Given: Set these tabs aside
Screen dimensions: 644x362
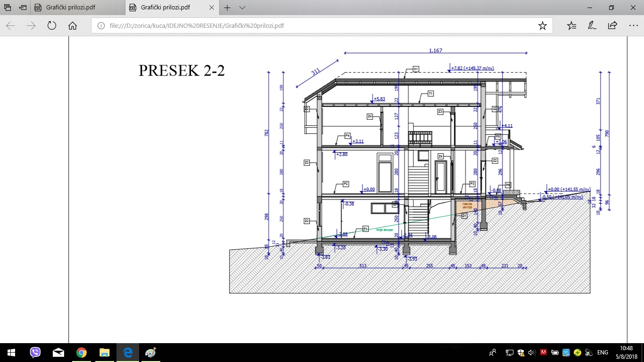Looking at the screenshot, I should coord(23,8).
